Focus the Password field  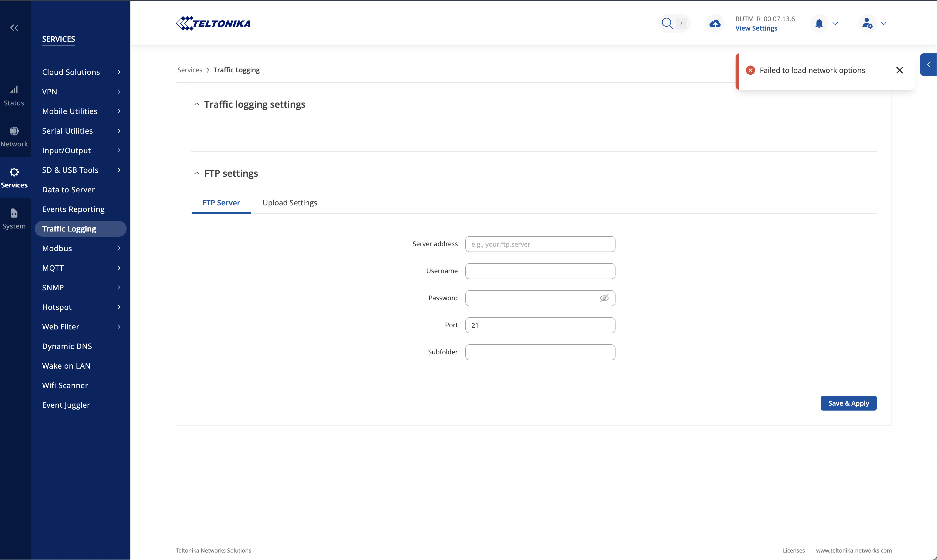(x=540, y=298)
